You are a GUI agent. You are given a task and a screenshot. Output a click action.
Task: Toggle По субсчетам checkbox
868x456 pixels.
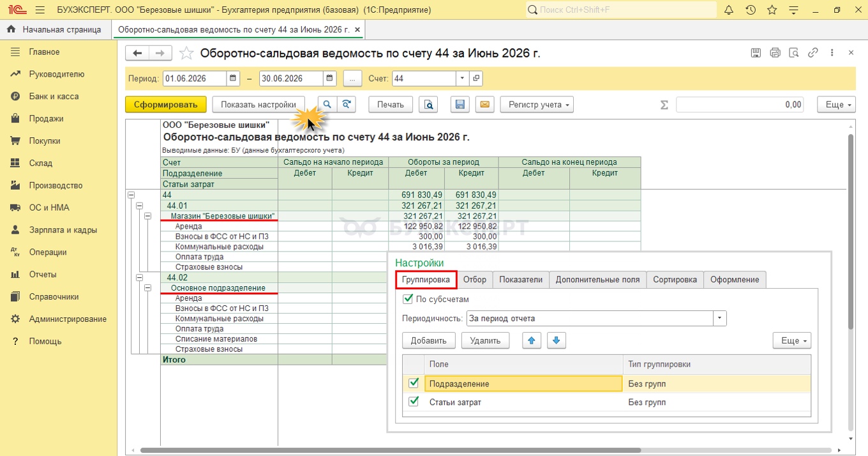point(408,299)
